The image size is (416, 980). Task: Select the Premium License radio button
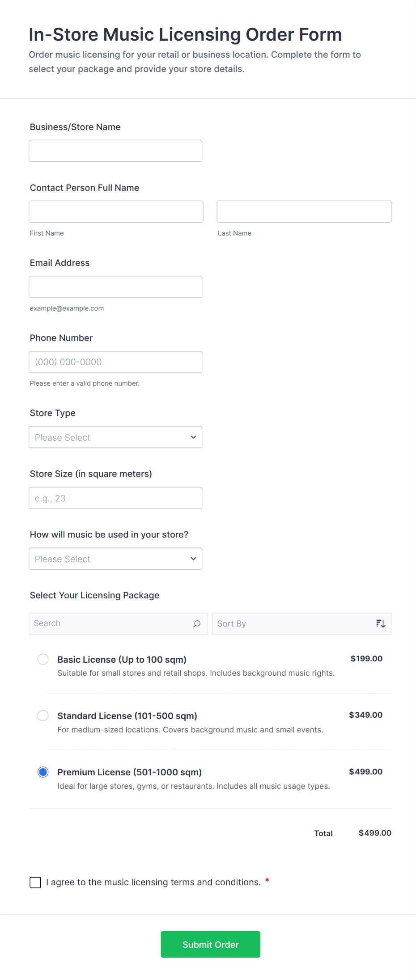pos(43,772)
